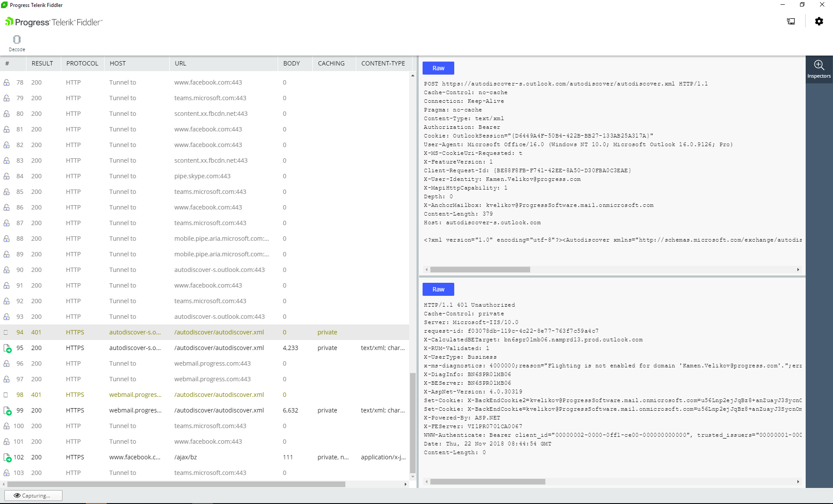Click the Decode toolbar icon

coord(17,43)
